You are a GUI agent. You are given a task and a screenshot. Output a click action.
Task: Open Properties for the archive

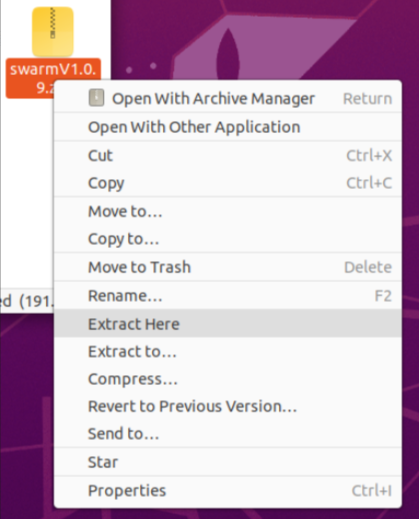228,490
